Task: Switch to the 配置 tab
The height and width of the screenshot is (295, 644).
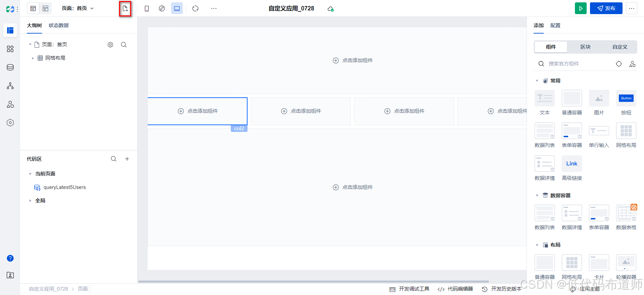Action: pyautogui.click(x=555, y=26)
